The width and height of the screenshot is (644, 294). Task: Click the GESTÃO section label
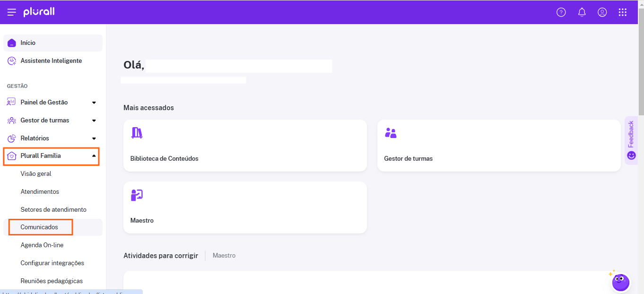pos(17,86)
